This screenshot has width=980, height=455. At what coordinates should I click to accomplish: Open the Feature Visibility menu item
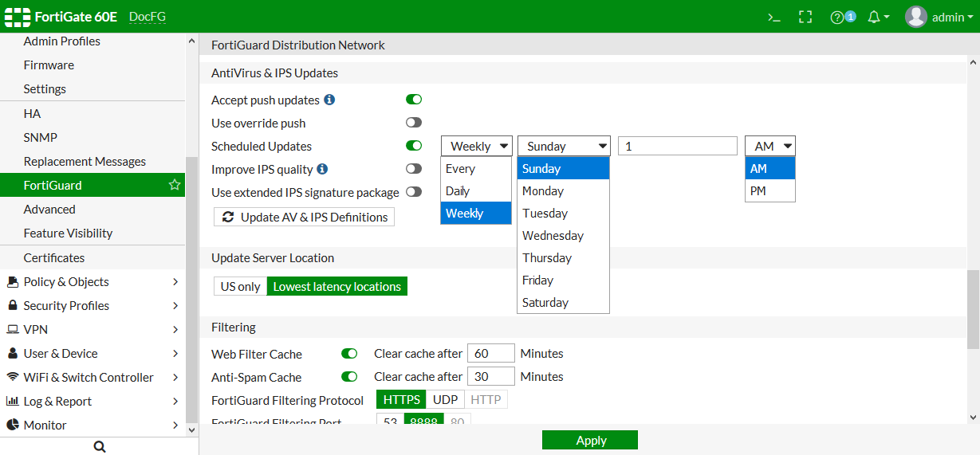pyautogui.click(x=68, y=233)
